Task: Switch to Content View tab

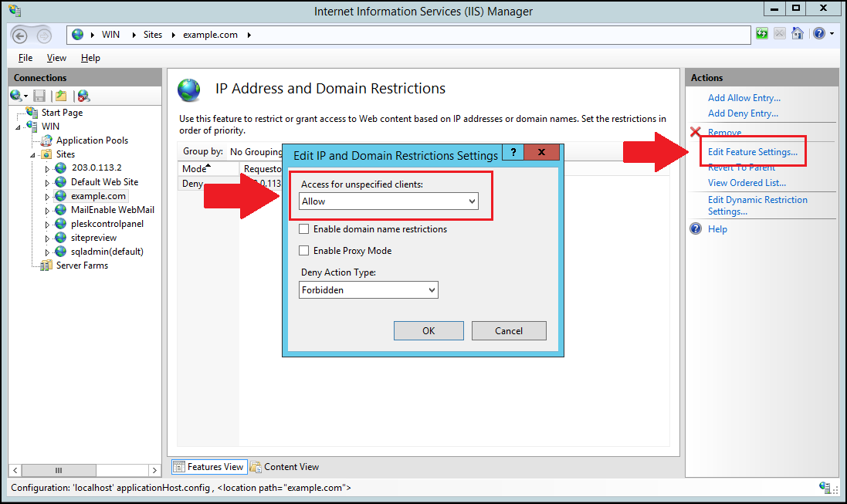Action: click(x=284, y=467)
